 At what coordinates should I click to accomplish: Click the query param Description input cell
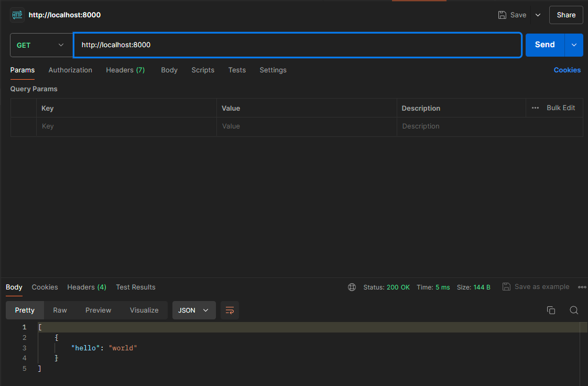(x=490, y=126)
